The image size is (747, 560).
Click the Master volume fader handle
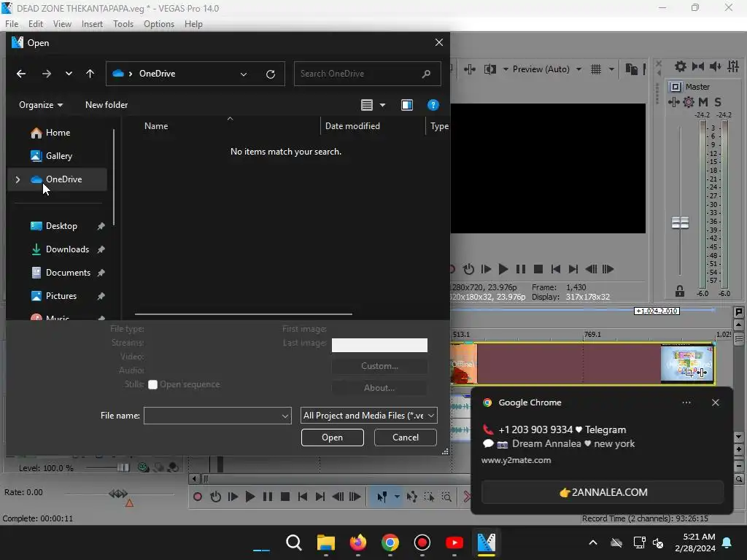coord(680,222)
